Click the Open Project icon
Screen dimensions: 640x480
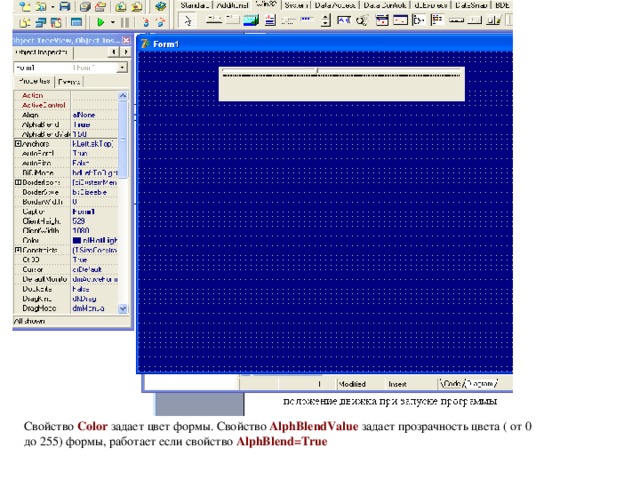click(x=100, y=7)
